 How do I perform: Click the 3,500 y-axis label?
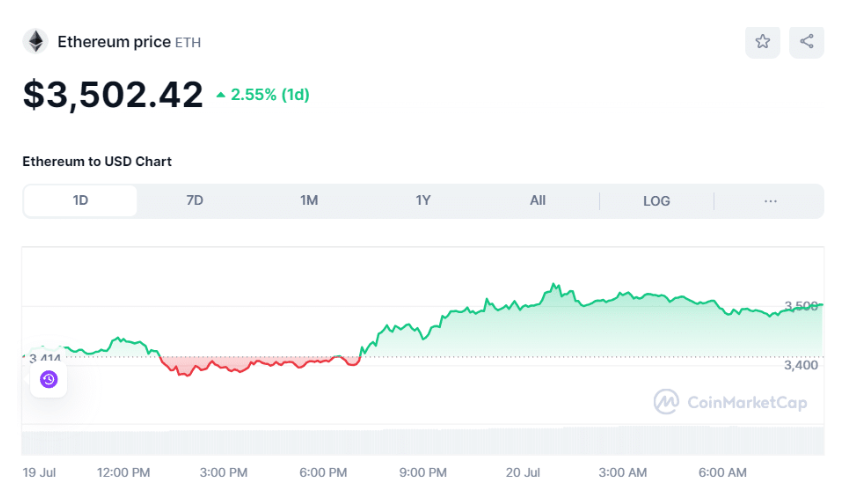[801, 306]
